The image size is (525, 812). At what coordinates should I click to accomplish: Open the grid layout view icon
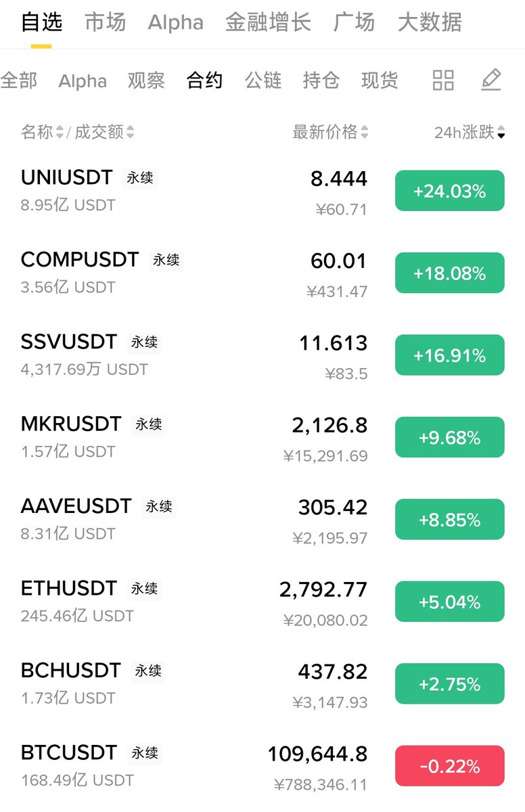(443, 81)
